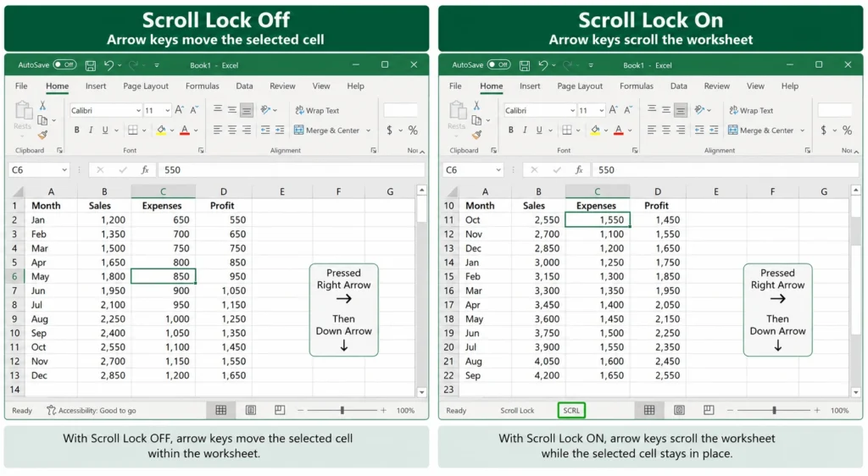Adjust zoom slider handle in left Excel window
Screen dimensions: 868x476
point(342,410)
